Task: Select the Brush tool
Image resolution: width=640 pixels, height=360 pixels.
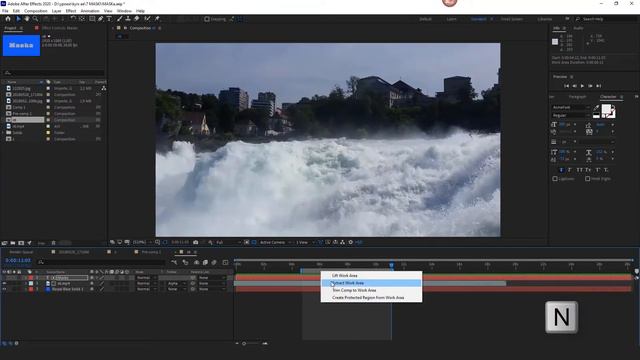Action: coord(120,19)
